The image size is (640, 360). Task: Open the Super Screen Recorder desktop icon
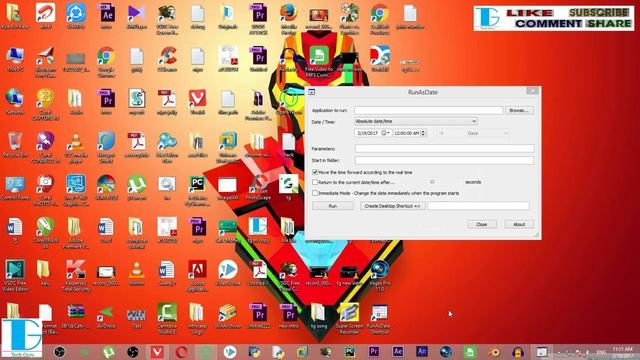coord(349,319)
